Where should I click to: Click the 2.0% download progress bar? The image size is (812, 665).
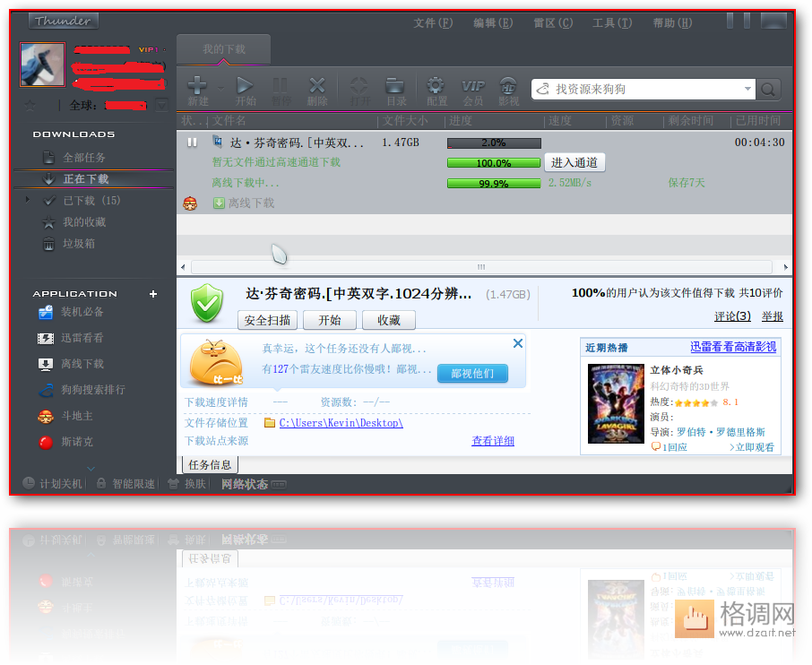click(x=493, y=142)
